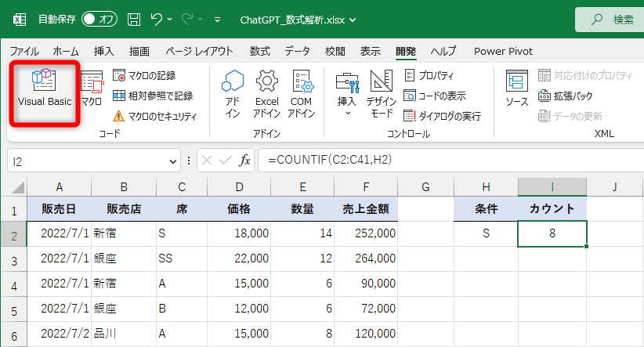Switch to the Home tab
Screen dimensions: 644x347
coord(66,52)
